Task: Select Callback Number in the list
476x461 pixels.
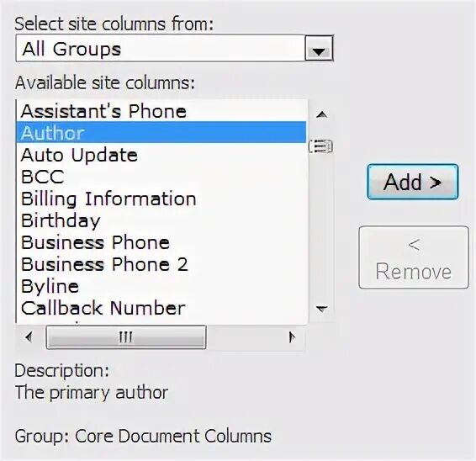Action: (x=161, y=308)
